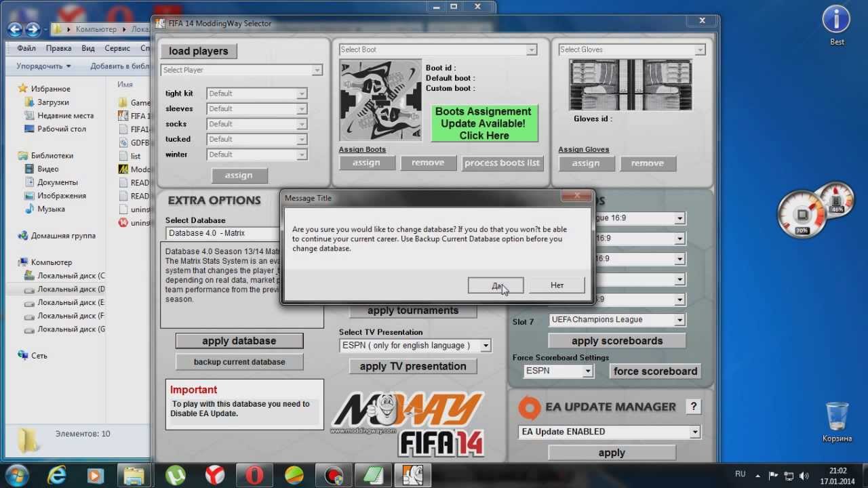Switch to the FIFA selector taskbar icon
This screenshot has width=868, height=488.
pyautogui.click(x=413, y=475)
